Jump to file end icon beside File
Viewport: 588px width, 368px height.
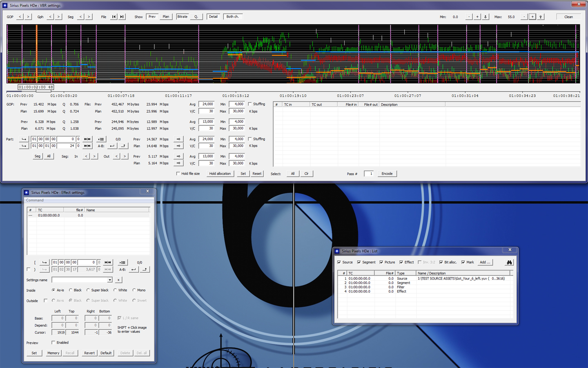coord(122,17)
